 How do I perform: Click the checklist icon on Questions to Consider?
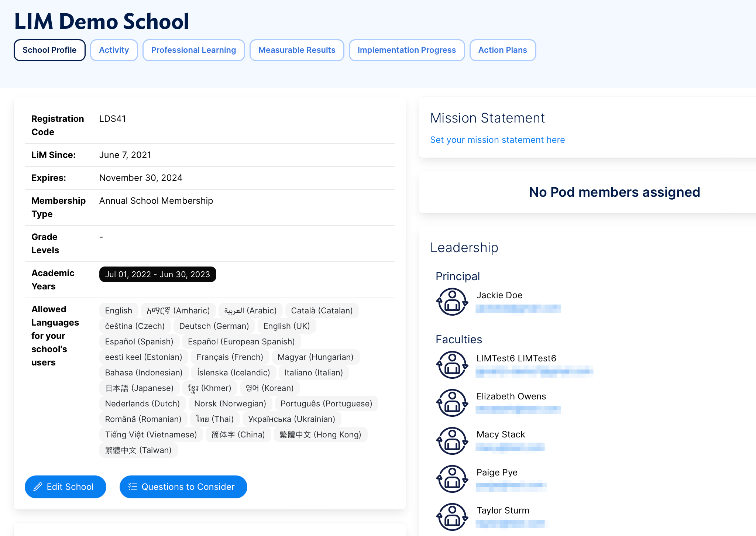(133, 487)
